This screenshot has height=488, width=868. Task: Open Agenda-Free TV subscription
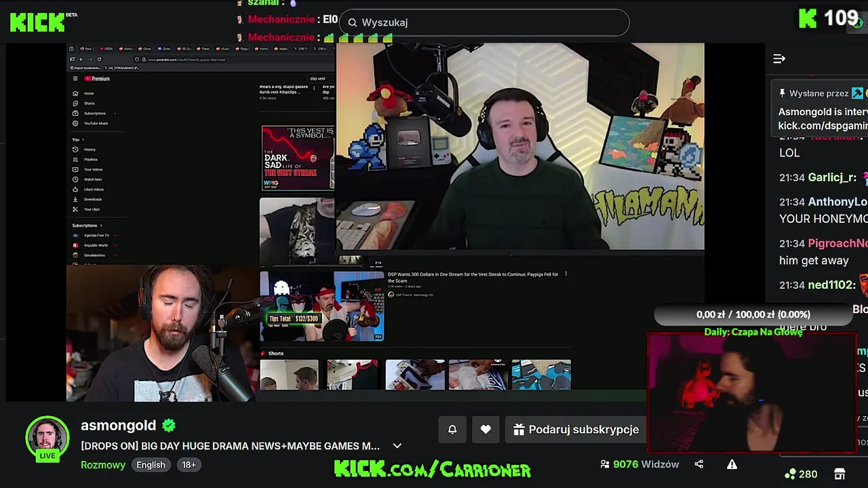click(92, 235)
